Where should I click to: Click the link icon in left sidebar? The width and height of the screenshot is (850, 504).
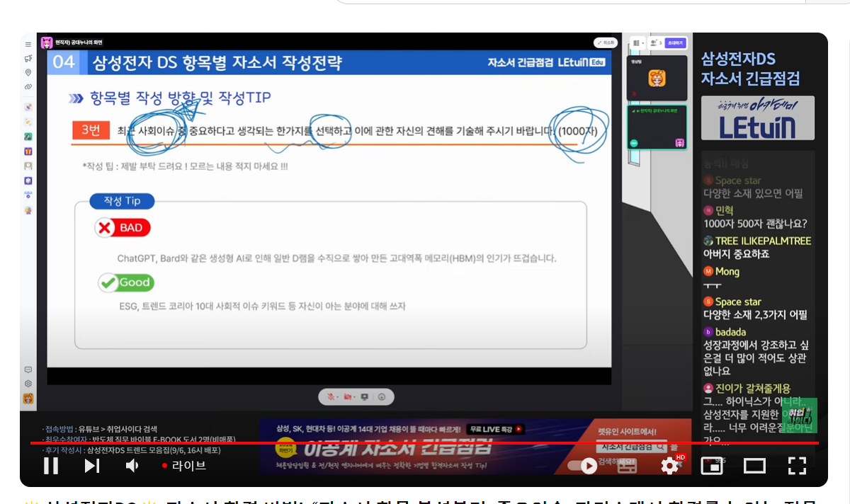(x=28, y=86)
